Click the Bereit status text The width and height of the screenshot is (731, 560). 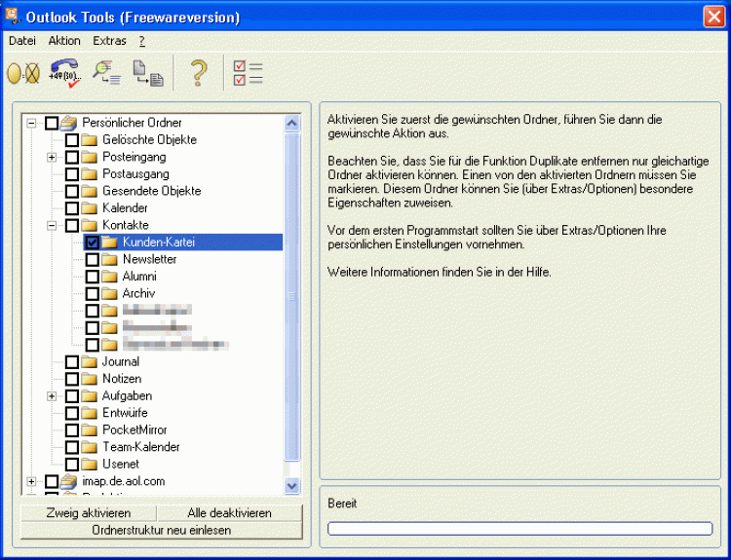(342, 504)
